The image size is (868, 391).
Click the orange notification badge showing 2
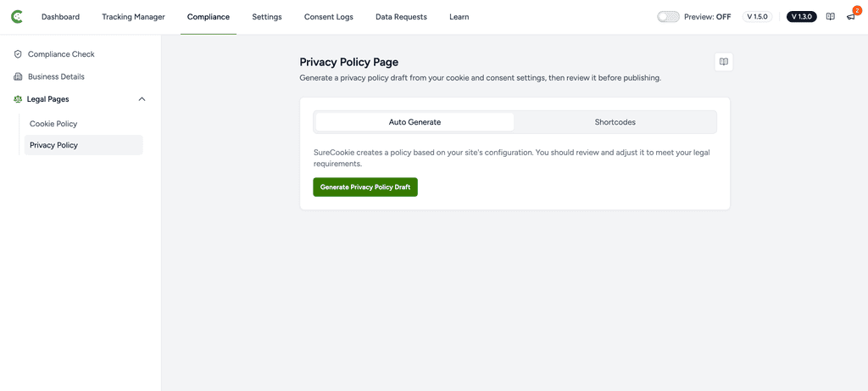click(857, 10)
